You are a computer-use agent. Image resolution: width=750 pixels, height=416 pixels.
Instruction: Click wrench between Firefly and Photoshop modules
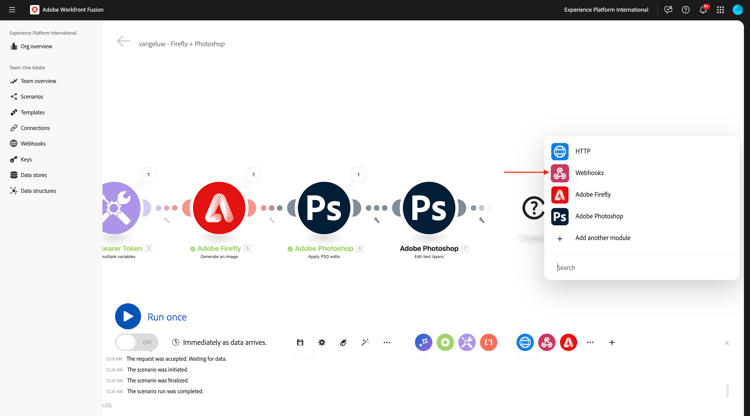point(271,220)
